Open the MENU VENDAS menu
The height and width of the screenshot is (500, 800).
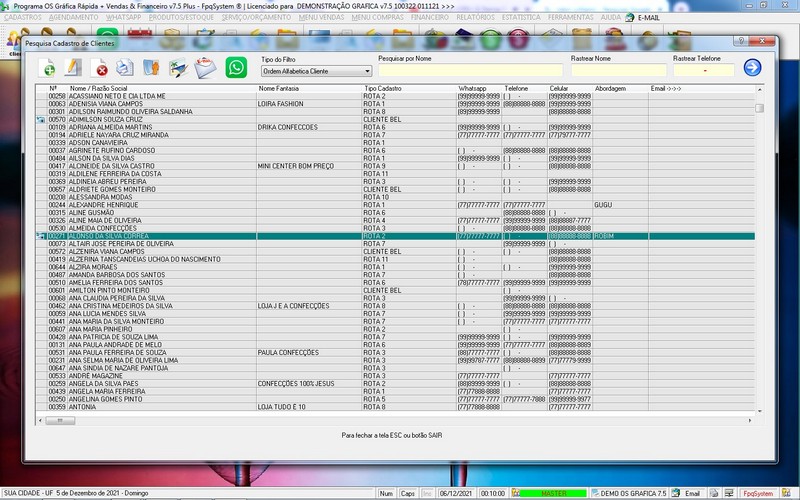click(321, 17)
